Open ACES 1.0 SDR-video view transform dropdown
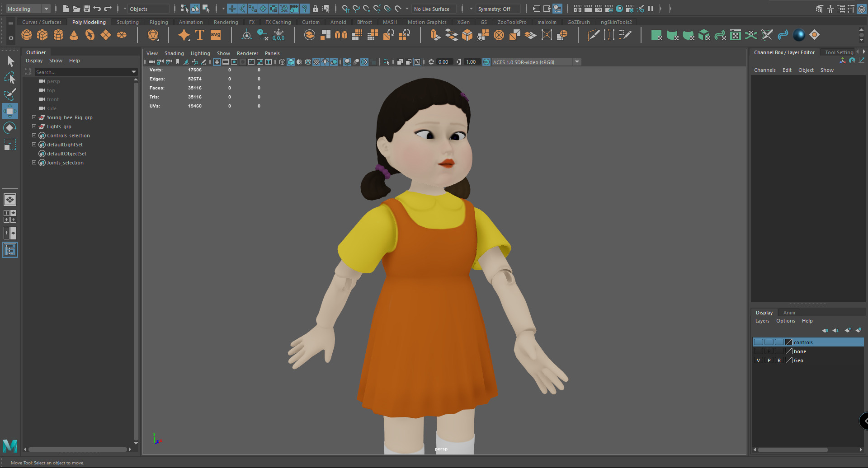Viewport: 868px width, 468px height. pyautogui.click(x=536, y=62)
